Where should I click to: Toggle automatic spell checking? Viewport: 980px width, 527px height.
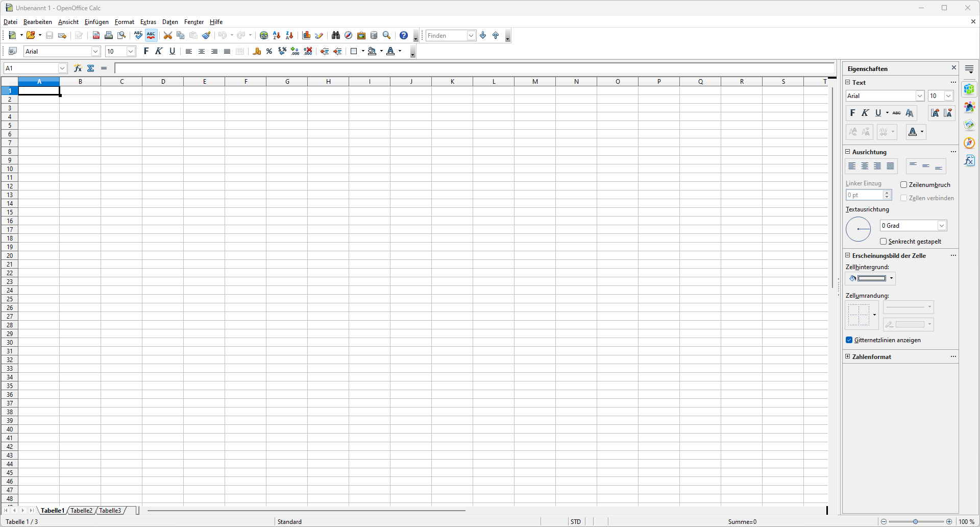pos(151,35)
